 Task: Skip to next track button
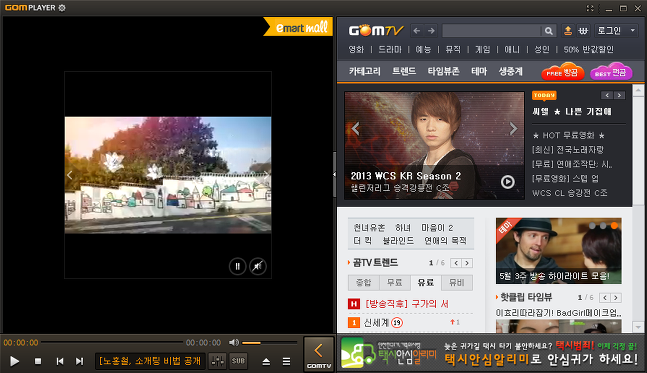pyautogui.click(x=79, y=361)
